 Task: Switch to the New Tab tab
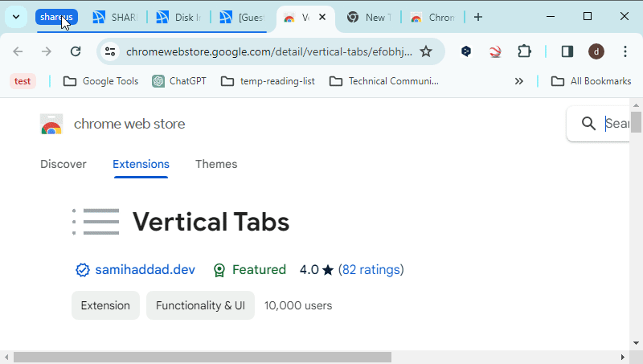[x=369, y=17]
